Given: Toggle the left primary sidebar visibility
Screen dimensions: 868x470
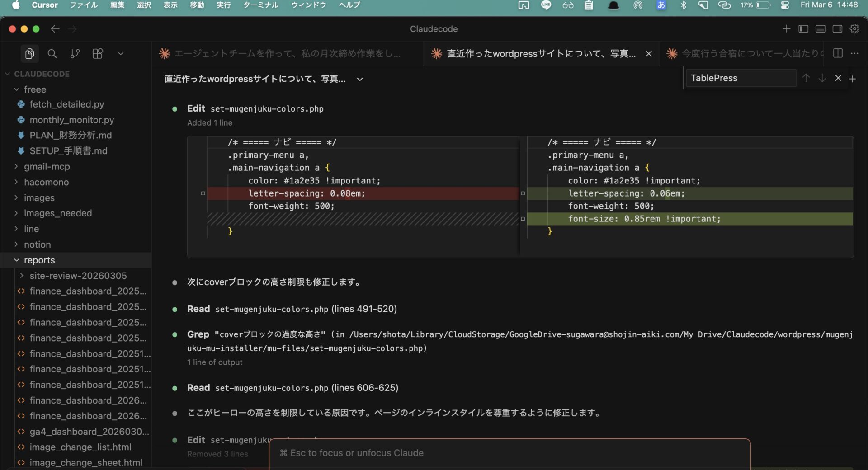Looking at the screenshot, I should coord(803,29).
